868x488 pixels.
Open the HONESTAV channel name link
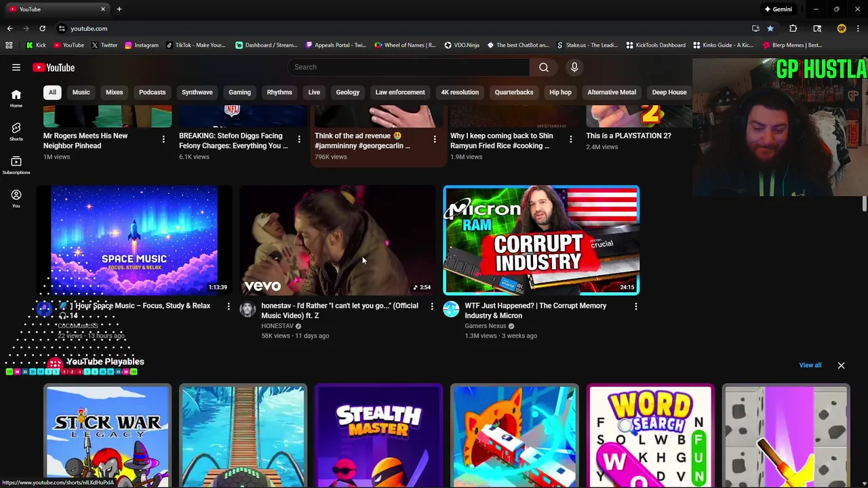pyautogui.click(x=277, y=326)
